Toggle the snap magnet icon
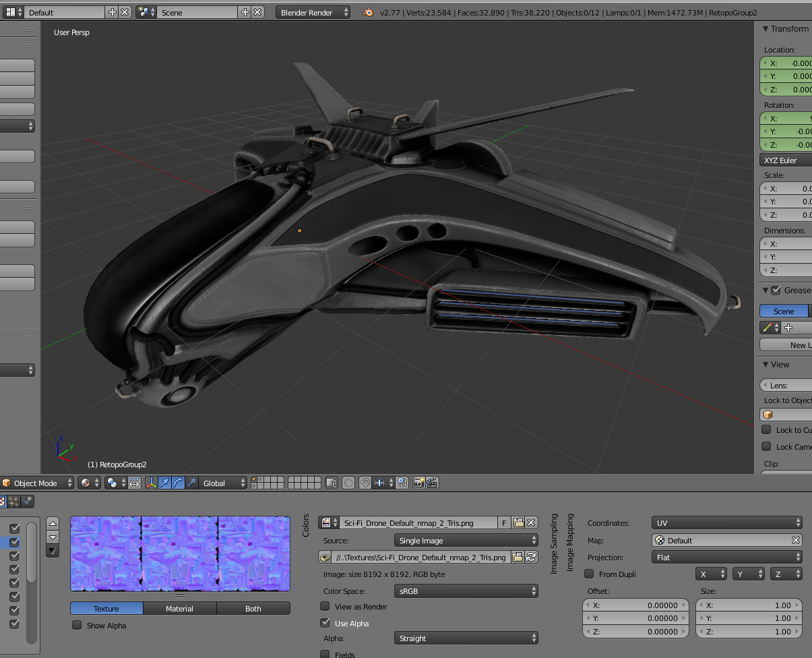The image size is (812, 658). point(365,483)
